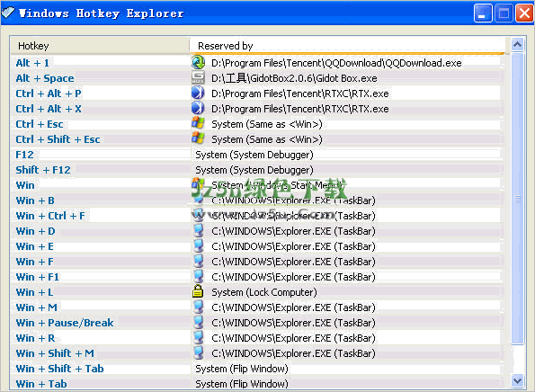Viewport: 535px width, 392px height.
Task: Click the Explorer icon in Win + Pause/Break row
Action: tap(198, 323)
